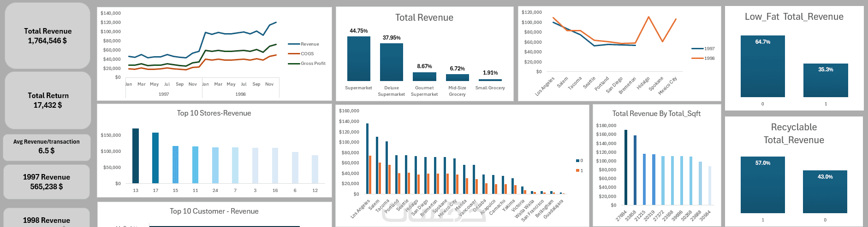Select the 21215 sqft bar
The image size is (868, 227).
[644, 179]
